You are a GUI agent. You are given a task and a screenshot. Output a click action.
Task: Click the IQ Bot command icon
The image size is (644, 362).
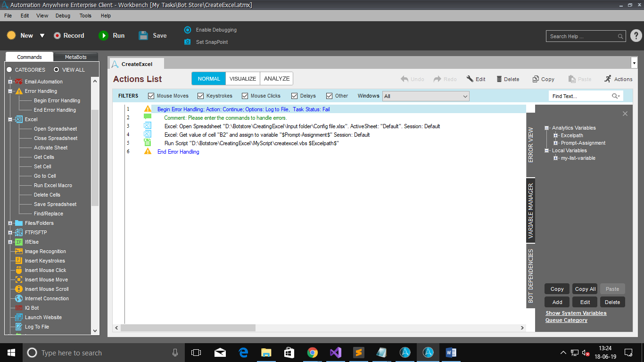coord(19,308)
